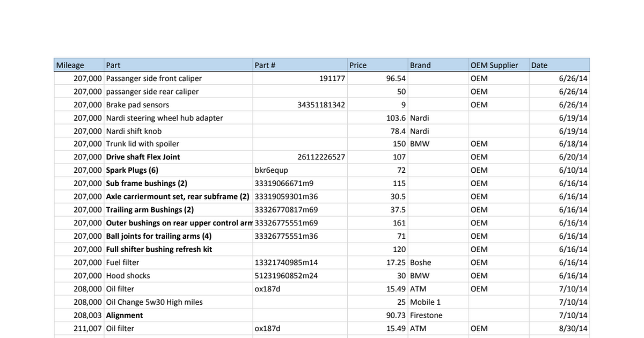Select the Spark Plugs (6) cell
This screenshot has height=338, width=644.
coord(178,170)
